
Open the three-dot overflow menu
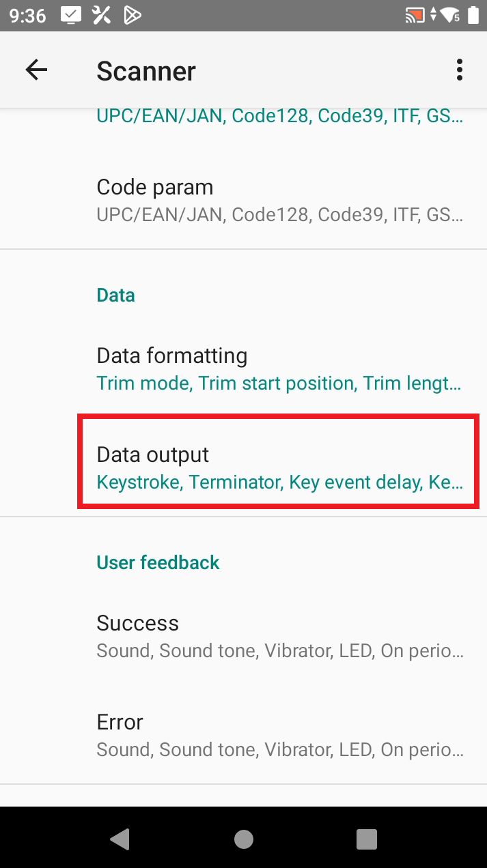tap(460, 70)
